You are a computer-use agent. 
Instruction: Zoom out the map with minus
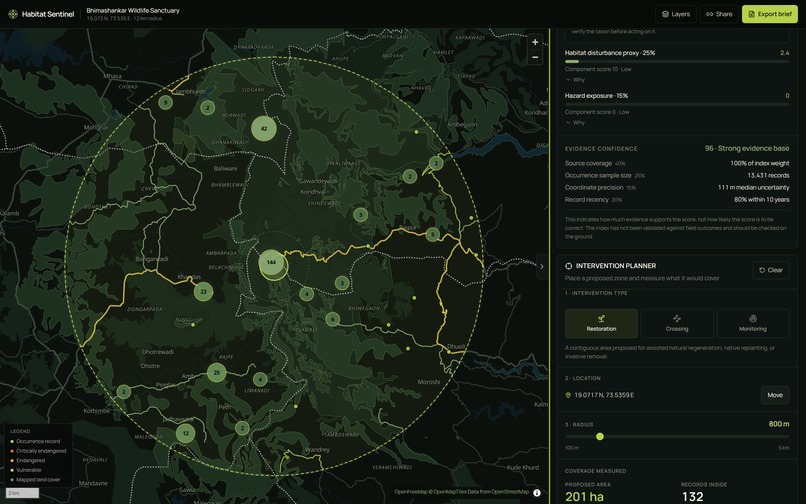tap(535, 57)
